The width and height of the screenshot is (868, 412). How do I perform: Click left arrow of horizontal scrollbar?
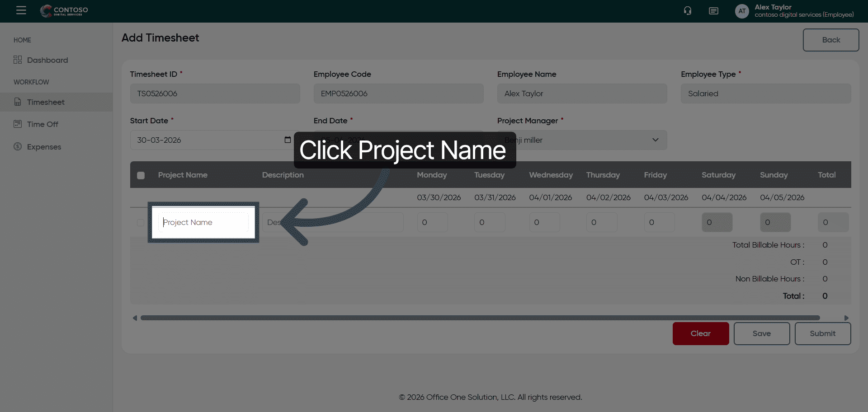coord(135,318)
